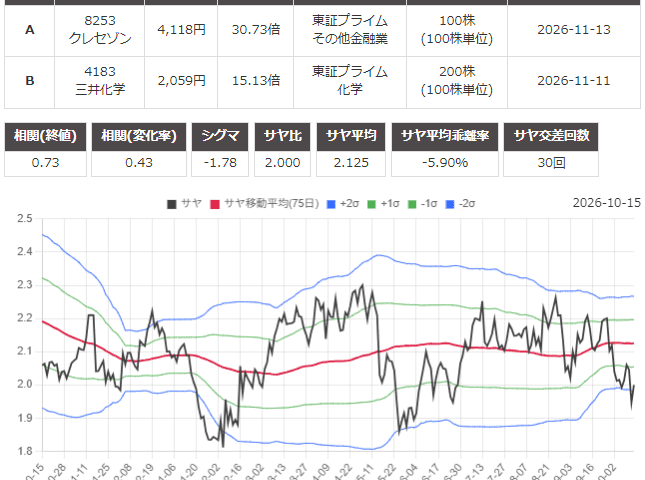Click the 相関(変化率) header
Image resolution: width=645 pixels, height=480 pixels.
point(139,136)
